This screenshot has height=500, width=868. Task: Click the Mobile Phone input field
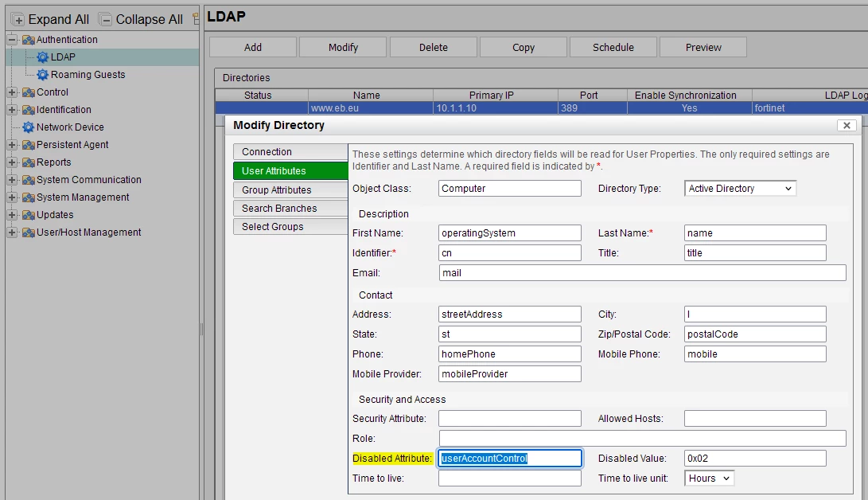click(755, 354)
